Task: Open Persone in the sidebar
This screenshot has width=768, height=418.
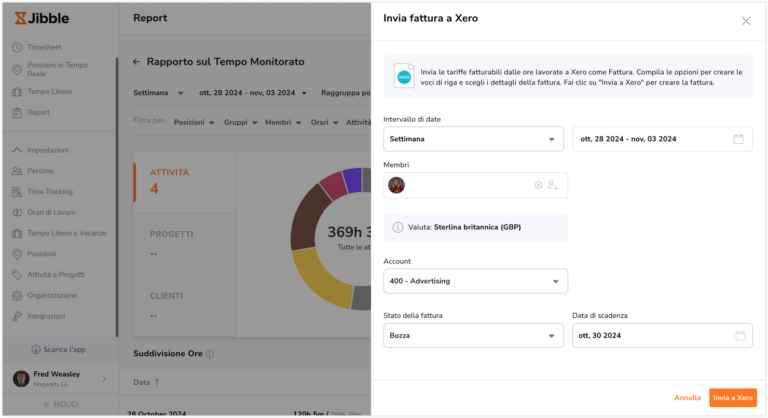Action: coord(41,171)
